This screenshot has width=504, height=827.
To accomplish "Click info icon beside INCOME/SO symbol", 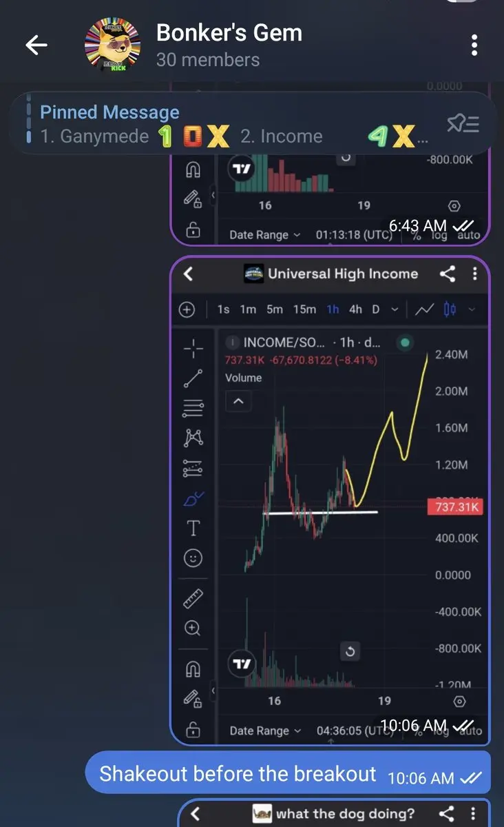I will pyautogui.click(x=232, y=343).
